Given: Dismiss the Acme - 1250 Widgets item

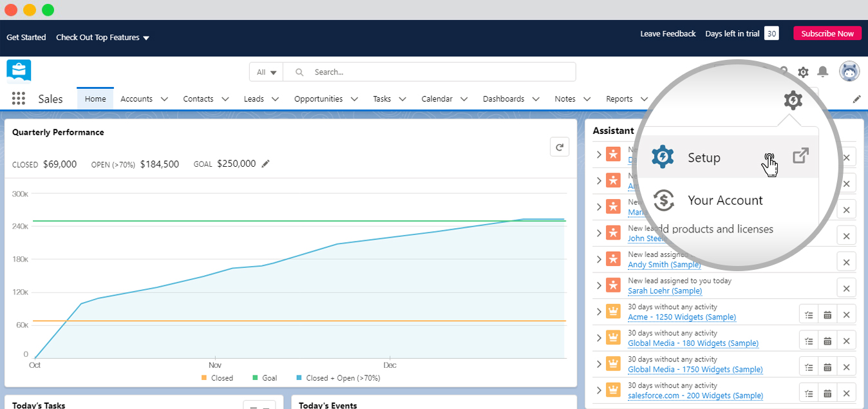Looking at the screenshot, I should point(846,314).
